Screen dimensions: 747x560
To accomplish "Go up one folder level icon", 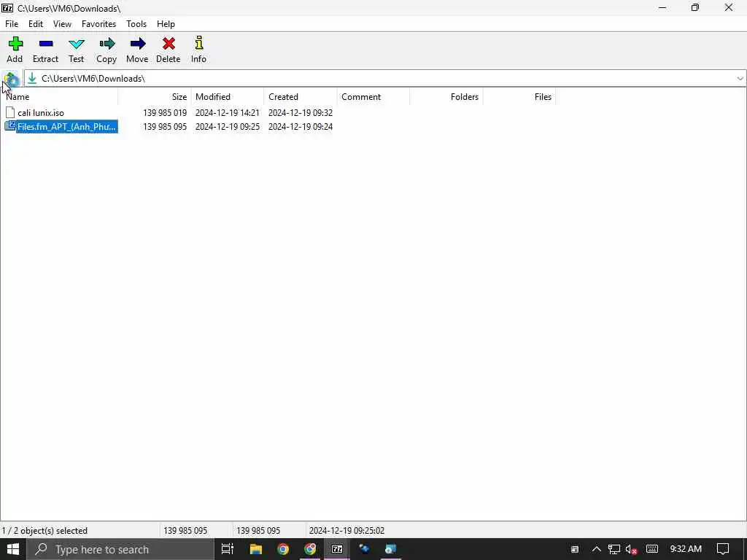I will [11, 79].
